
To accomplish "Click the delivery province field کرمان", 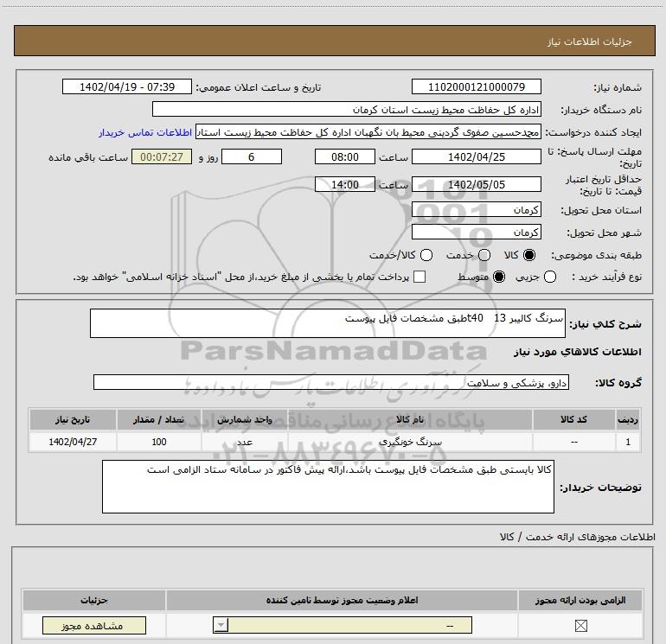I will tap(476, 210).
